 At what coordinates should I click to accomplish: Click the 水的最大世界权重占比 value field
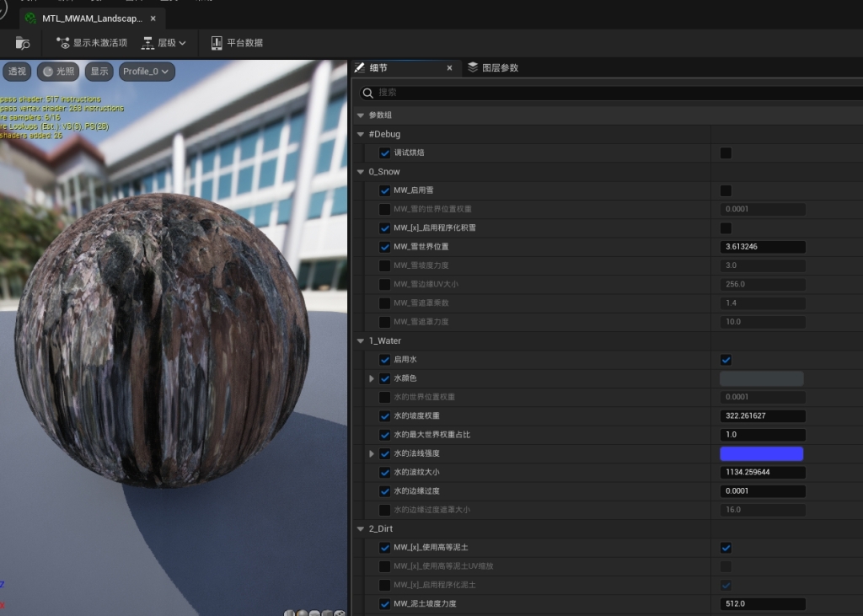(x=763, y=434)
